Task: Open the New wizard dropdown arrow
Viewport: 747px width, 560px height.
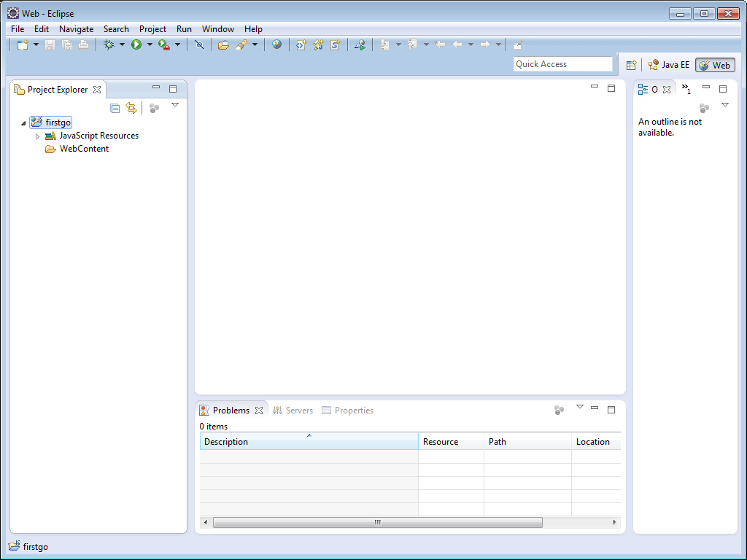Action: coord(36,44)
